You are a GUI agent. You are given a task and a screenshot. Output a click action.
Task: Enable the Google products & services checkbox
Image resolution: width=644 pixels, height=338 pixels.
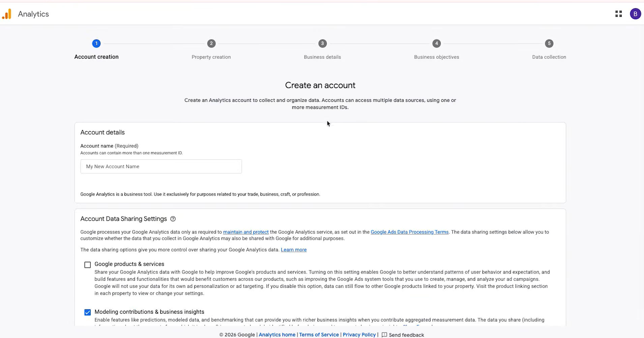coord(88,265)
